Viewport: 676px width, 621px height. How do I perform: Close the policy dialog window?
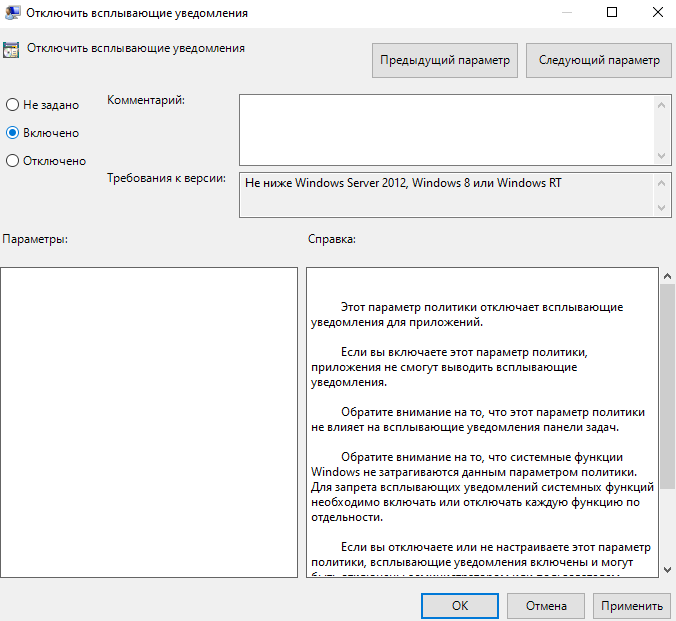[x=657, y=13]
